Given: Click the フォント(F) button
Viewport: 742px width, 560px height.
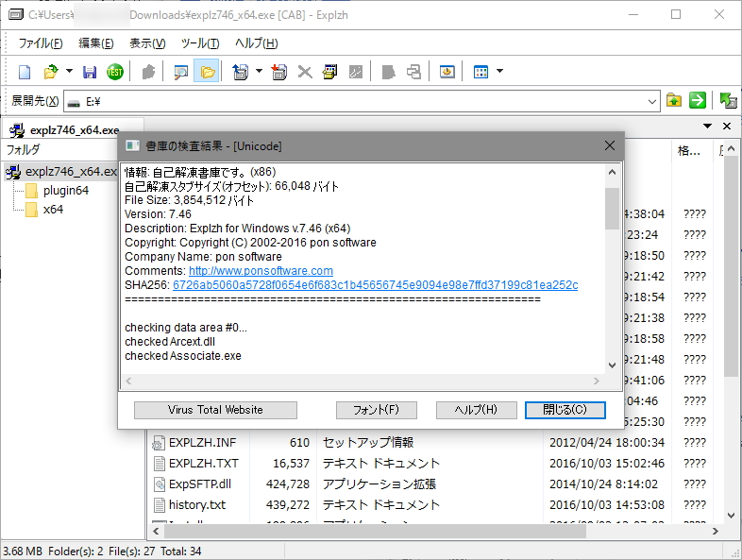Looking at the screenshot, I should pos(377,410).
